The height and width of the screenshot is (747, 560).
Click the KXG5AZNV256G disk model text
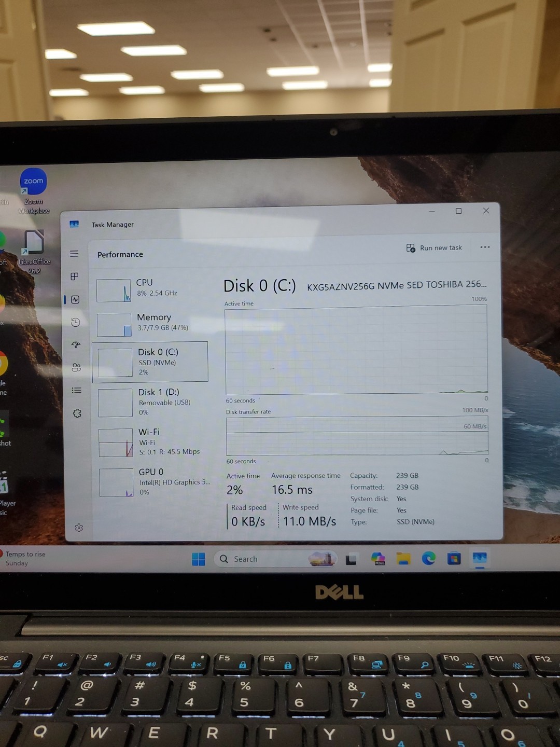[x=397, y=285]
